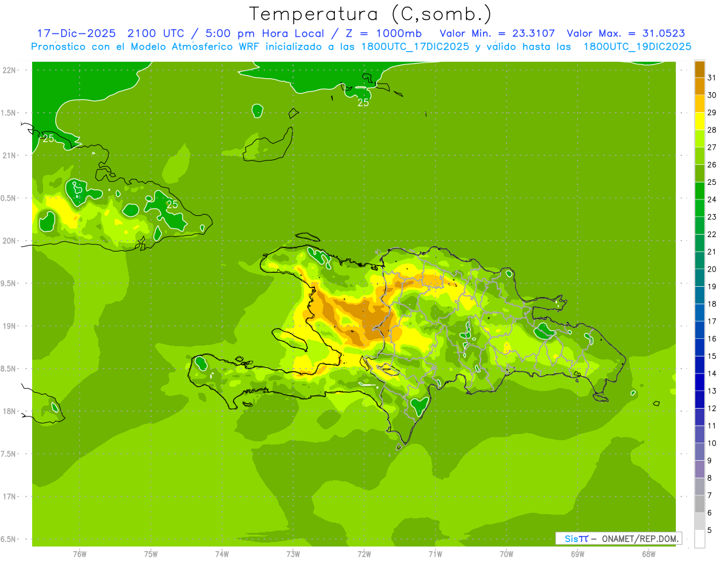Select the '17-Dic-2025' date text
The image size is (728, 562).
tap(78, 33)
